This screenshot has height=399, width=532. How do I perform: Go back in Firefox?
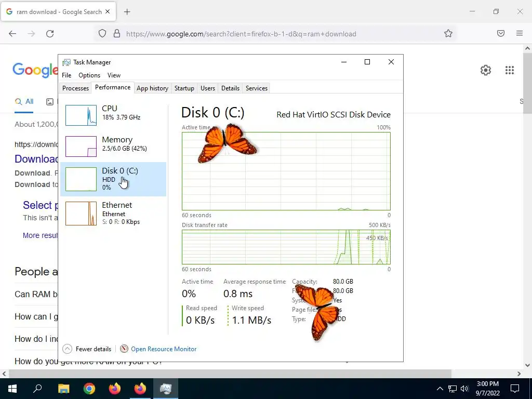[x=12, y=34]
